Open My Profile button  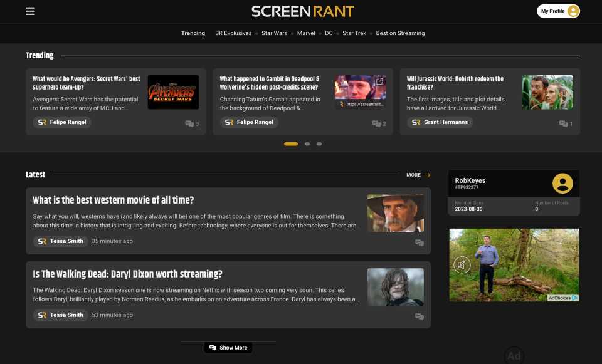point(558,11)
